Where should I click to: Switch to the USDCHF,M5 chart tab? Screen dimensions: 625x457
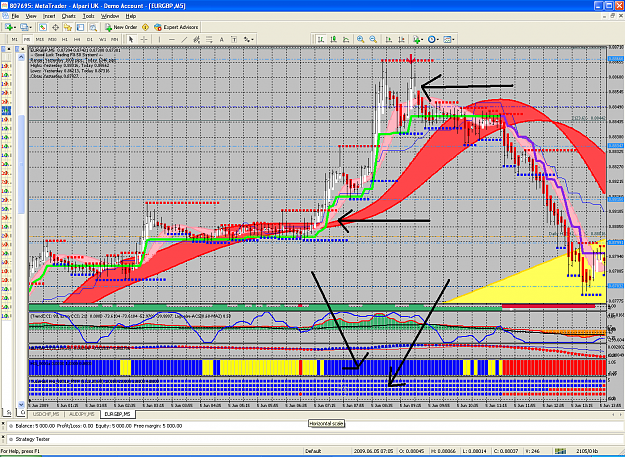pyautogui.click(x=46, y=414)
